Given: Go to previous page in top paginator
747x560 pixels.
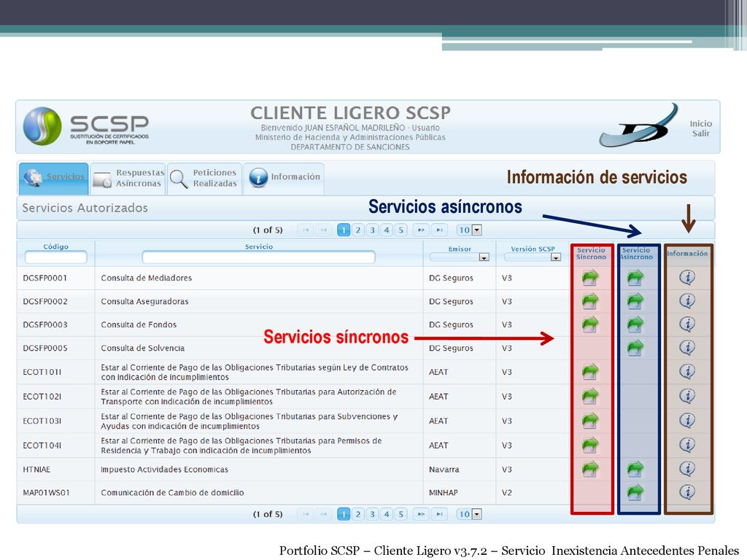Looking at the screenshot, I should 324,230.
